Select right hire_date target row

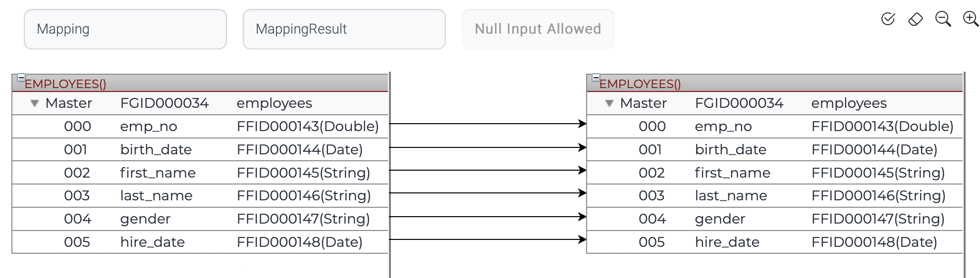[774, 242]
